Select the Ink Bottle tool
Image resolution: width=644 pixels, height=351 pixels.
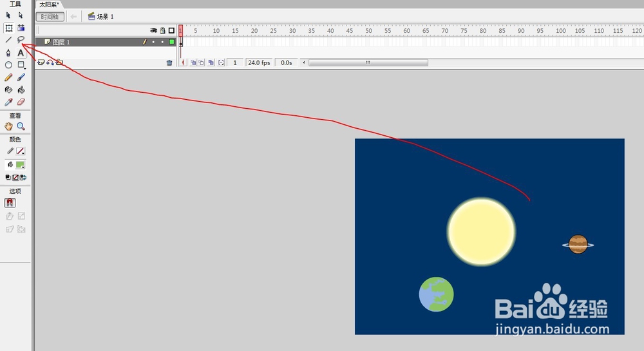8,90
